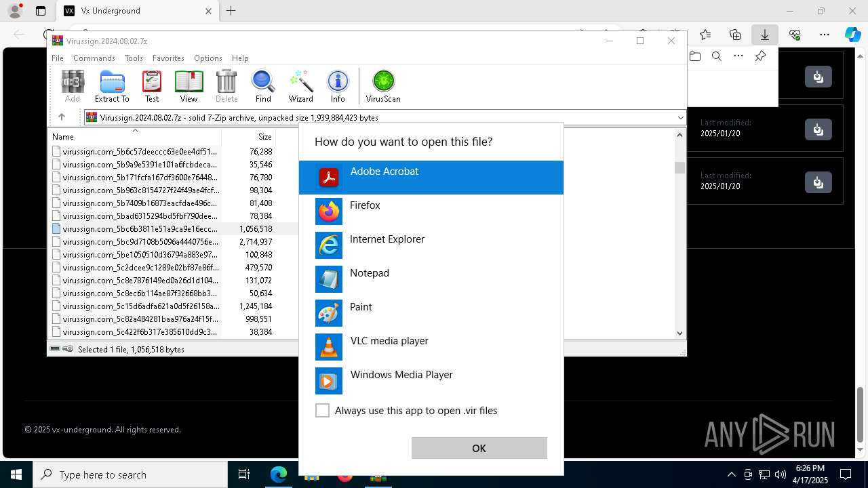Search downloads magnifier icon in panel
This screenshot has width=868, height=488.
[717, 56]
